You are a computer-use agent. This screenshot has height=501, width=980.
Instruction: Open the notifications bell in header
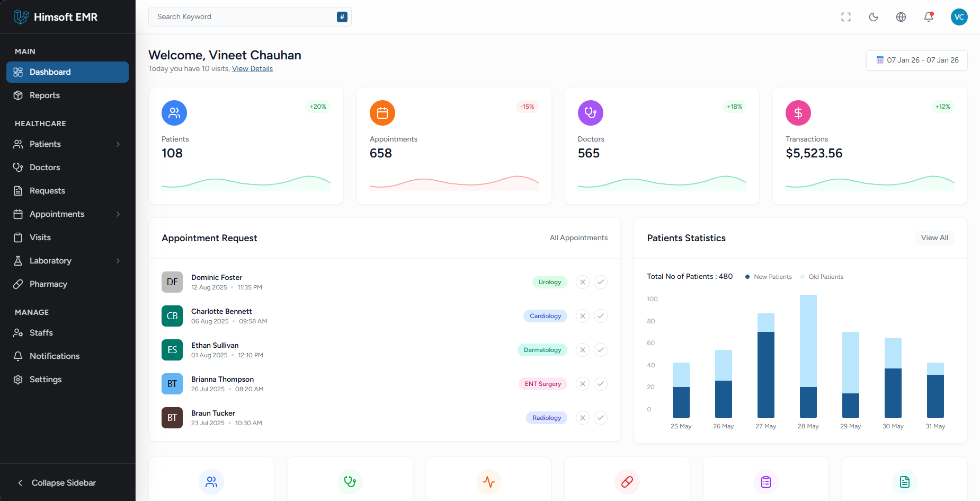click(929, 17)
